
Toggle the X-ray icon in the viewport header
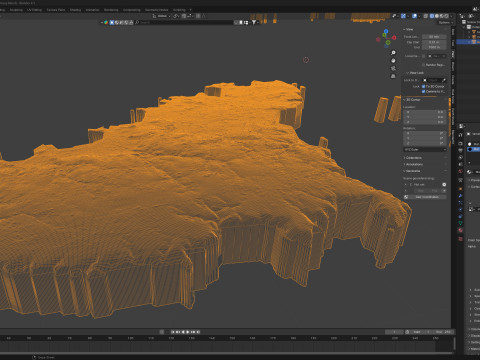coord(426,16)
